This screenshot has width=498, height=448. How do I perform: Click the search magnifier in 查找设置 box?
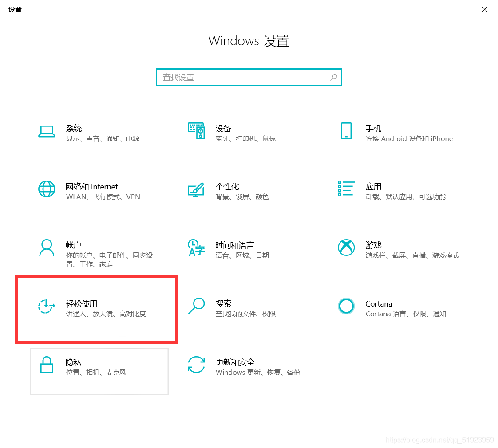click(333, 77)
